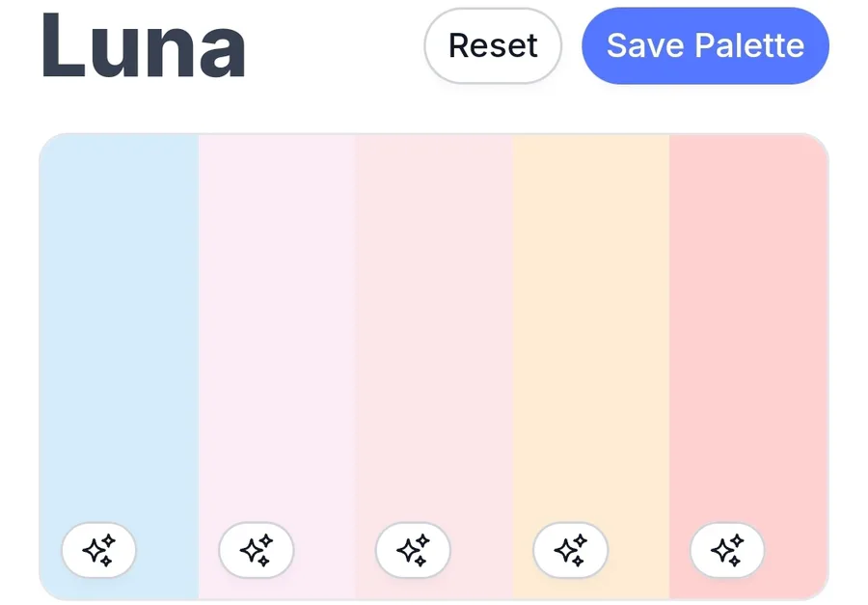Viewport: 868px width, 605px height.
Task: Click the sparkle icon on the pale rose column
Action: click(x=413, y=550)
